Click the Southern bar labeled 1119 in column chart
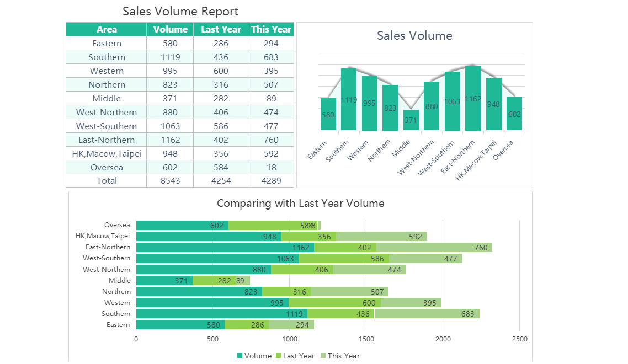 pos(348,99)
